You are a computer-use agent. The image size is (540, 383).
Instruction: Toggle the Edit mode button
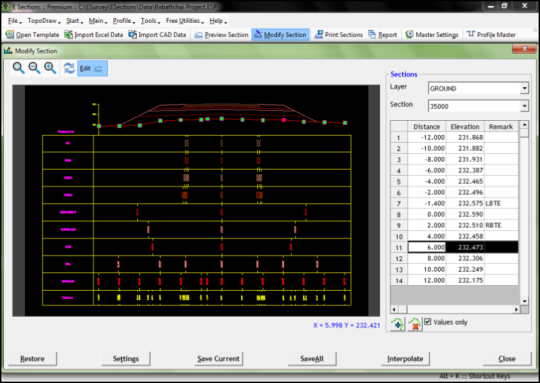coord(92,68)
